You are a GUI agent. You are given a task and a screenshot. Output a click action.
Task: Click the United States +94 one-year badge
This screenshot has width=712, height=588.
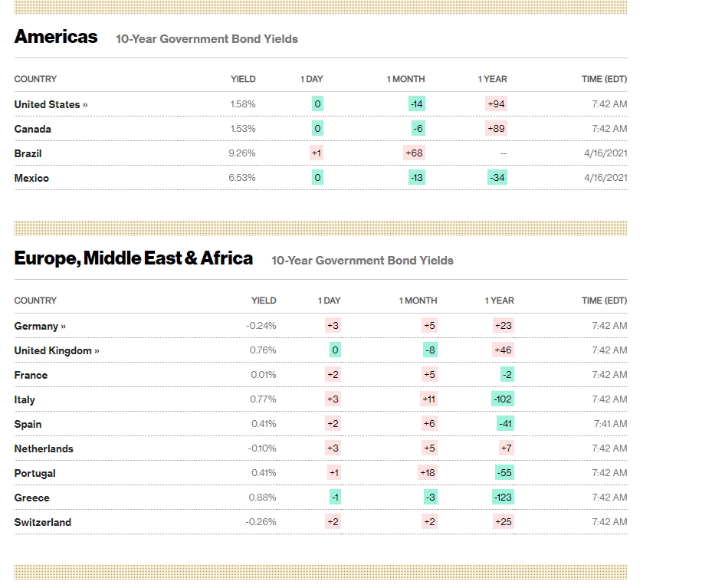coord(496,104)
